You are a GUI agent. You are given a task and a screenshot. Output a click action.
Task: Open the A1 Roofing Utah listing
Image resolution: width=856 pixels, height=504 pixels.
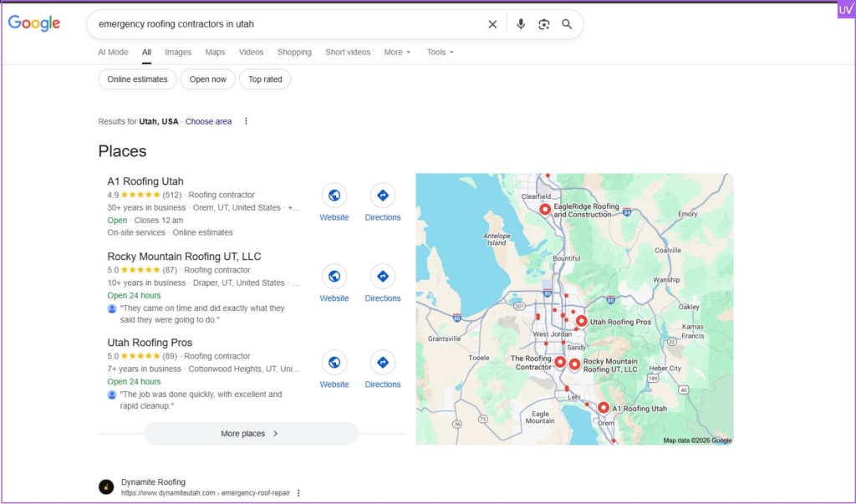(x=145, y=181)
